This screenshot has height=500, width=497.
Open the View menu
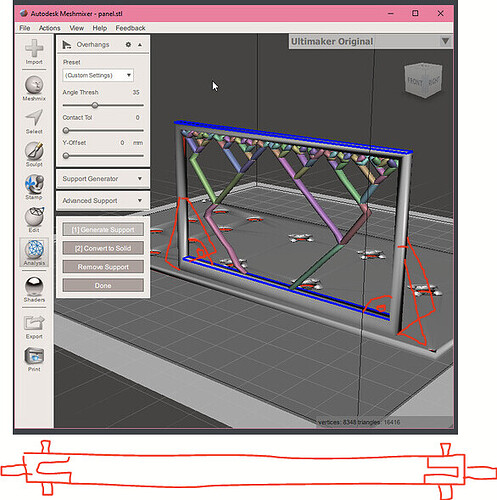pyautogui.click(x=77, y=28)
